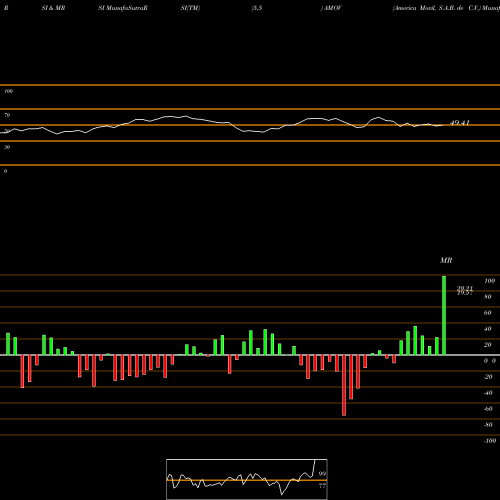Click the 77 value in mini chart
Viewport: 500px width, 500px height.
coord(322,486)
